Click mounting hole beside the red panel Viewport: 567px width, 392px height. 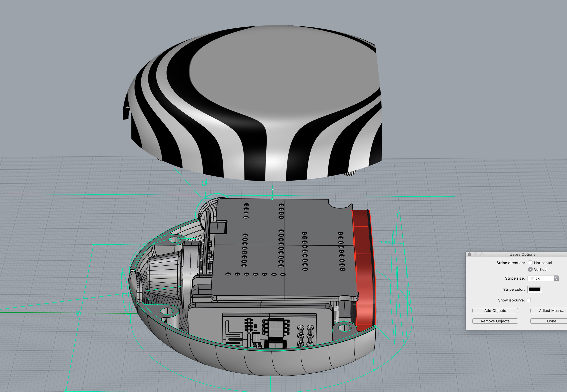click(344, 328)
